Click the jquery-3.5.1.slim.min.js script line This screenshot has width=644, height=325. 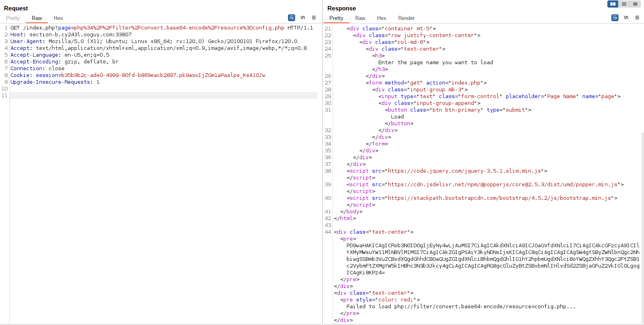click(x=447, y=171)
